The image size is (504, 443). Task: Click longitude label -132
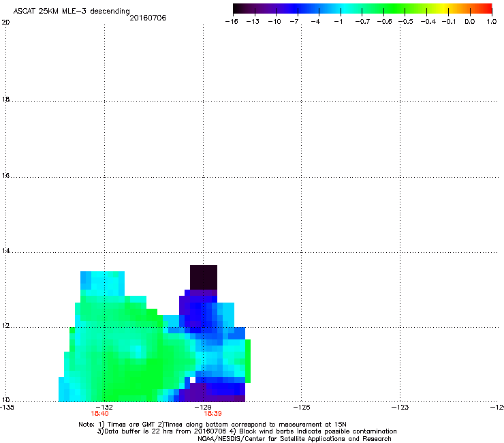(104, 408)
